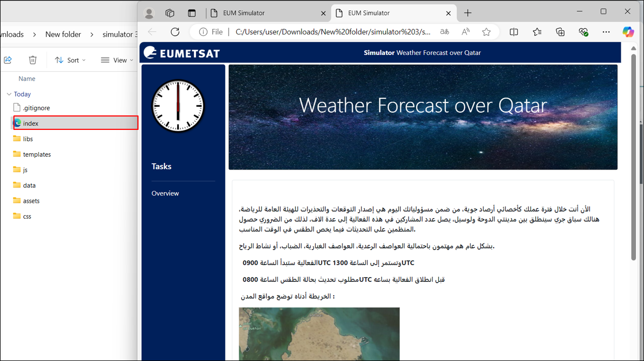
Task: Open the Favorites list
Action: tap(537, 32)
